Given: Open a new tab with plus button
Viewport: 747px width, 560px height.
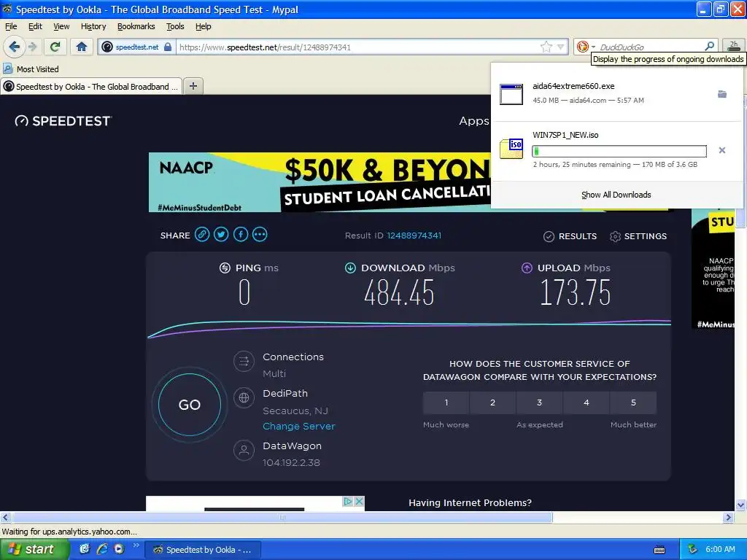Looking at the screenshot, I should pyautogui.click(x=193, y=86).
